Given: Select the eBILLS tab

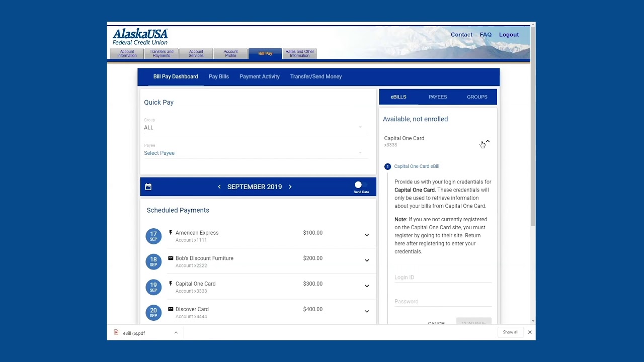Looking at the screenshot, I should [x=398, y=97].
